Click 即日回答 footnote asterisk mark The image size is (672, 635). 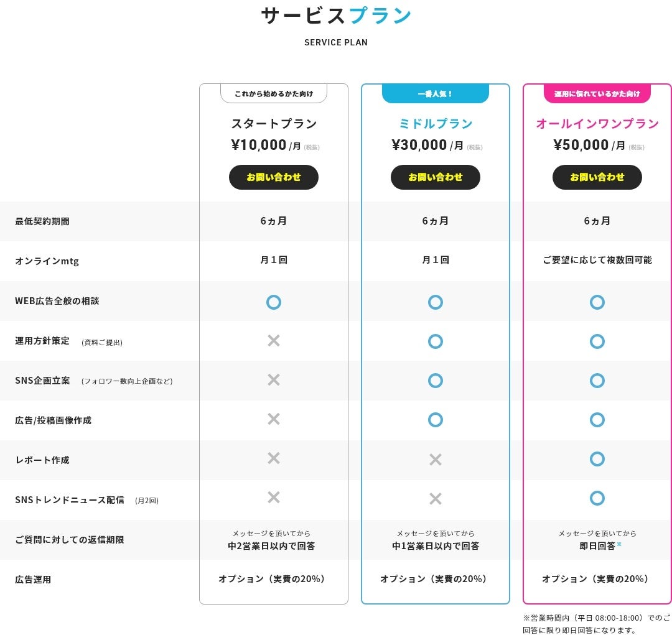pos(619,544)
